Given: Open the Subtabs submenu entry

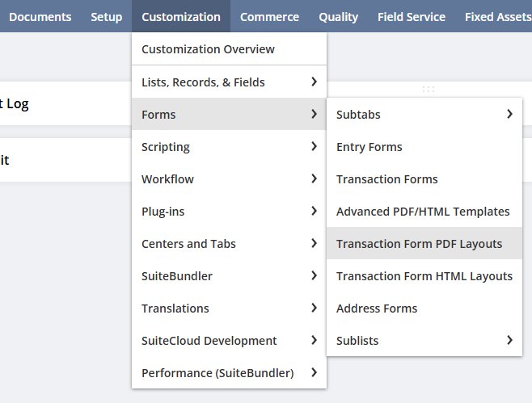Looking at the screenshot, I should point(424,114).
